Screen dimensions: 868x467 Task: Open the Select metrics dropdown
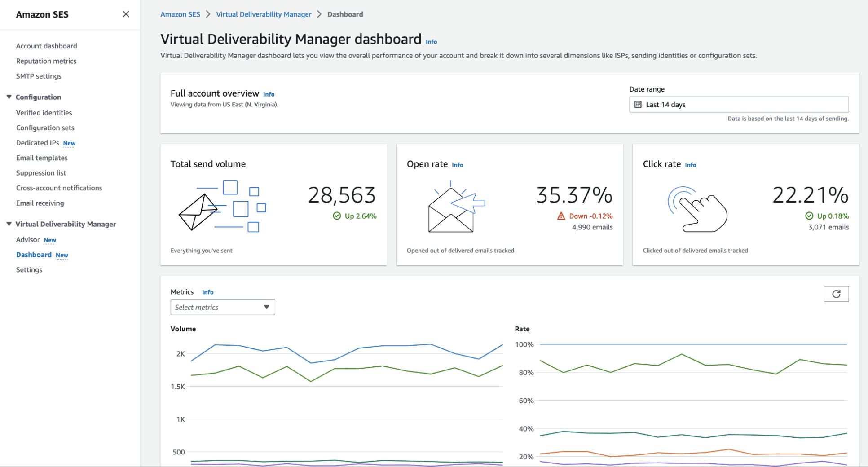(x=223, y=307)
